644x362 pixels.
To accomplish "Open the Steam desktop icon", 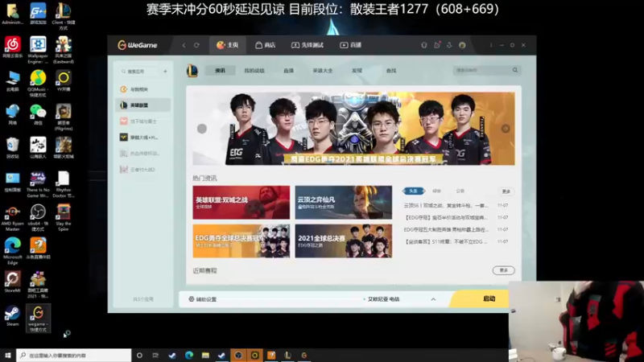I will point(12,316).
